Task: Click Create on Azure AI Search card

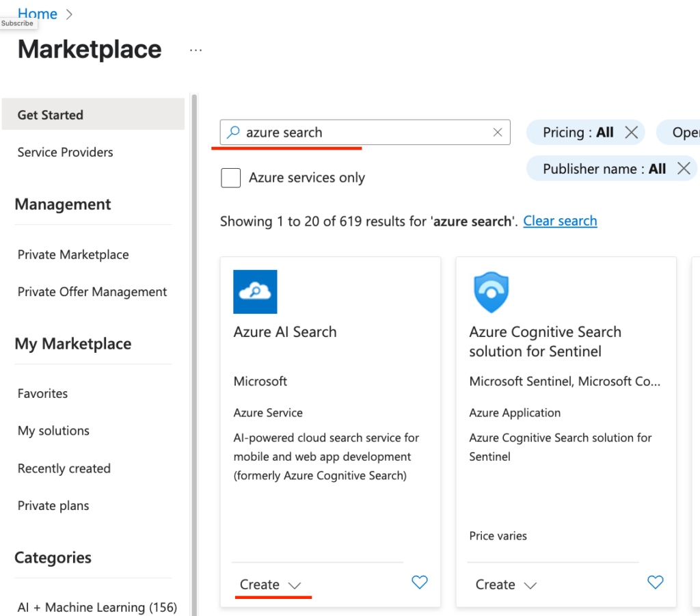Action: [x=259, y=585]
